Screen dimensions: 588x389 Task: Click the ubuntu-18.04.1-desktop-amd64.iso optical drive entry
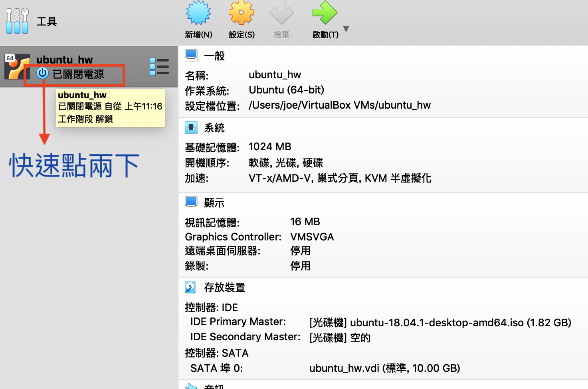440,323
